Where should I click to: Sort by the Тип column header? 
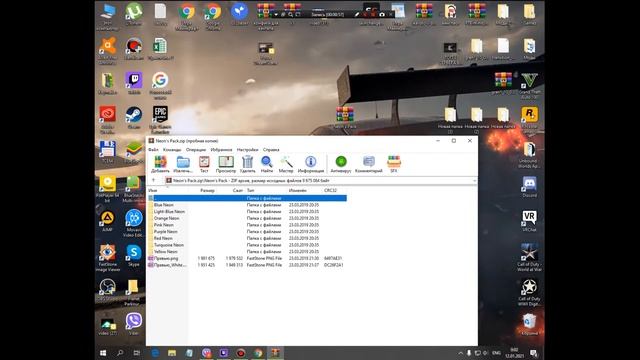[x=250, y=191]
